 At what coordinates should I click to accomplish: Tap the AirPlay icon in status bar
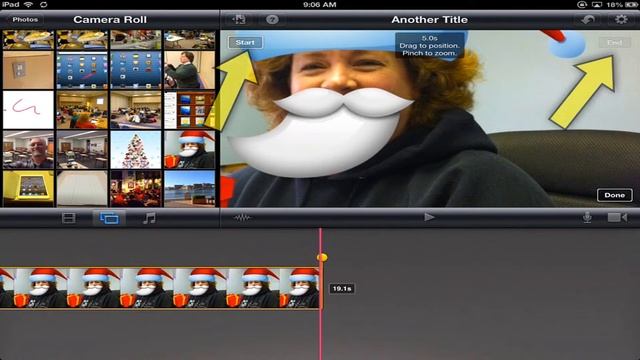596,4
